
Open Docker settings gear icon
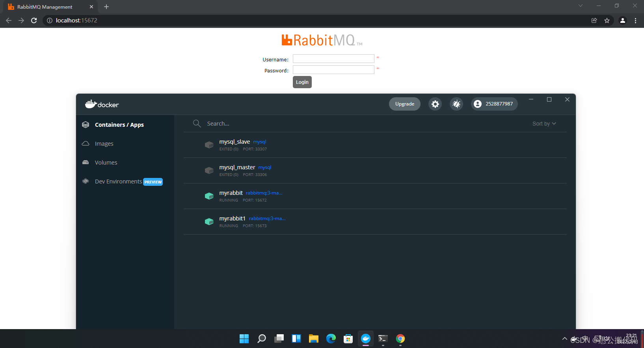(435, 104)
